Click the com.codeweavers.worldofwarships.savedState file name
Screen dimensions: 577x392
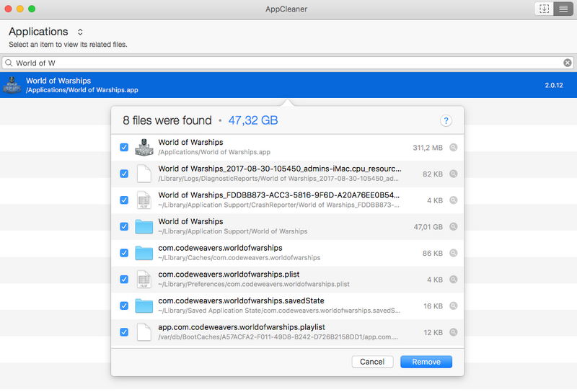[x=242, y=300]
